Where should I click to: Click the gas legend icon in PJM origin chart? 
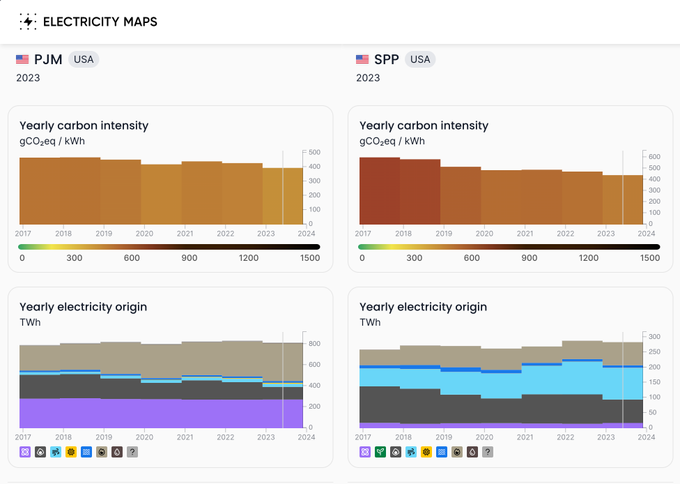[101, 452]
